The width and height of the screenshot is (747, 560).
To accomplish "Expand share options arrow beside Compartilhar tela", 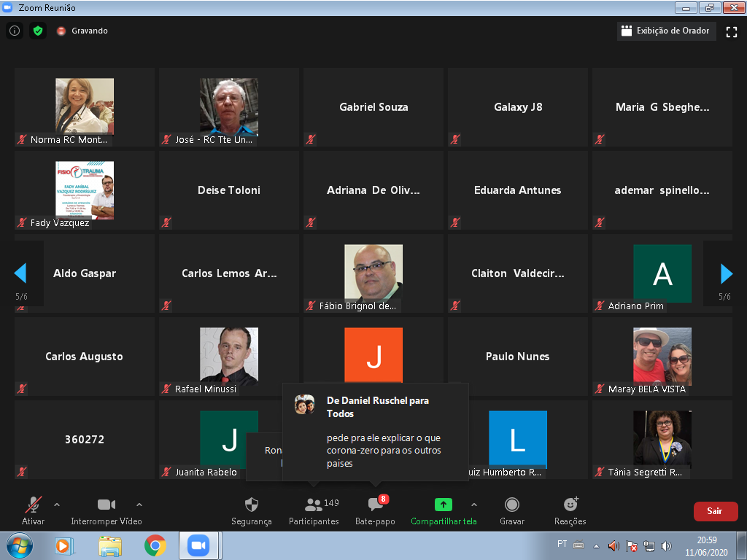I will 474,504.
